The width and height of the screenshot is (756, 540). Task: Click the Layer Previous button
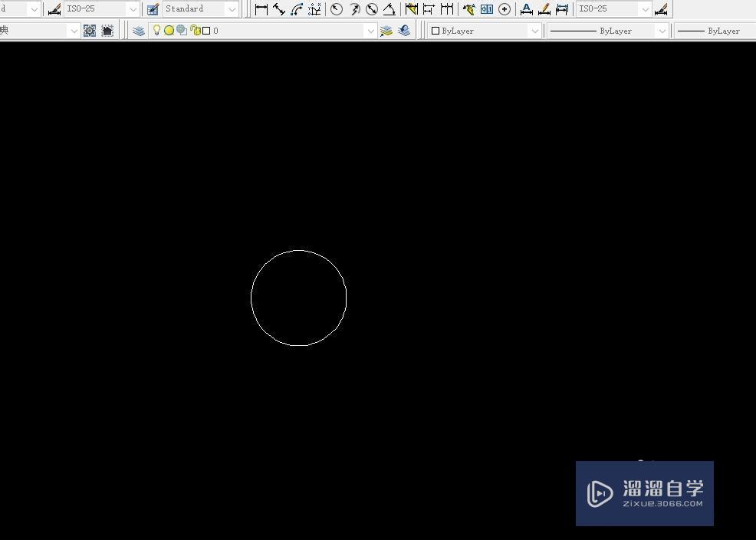click(x=404, y=31)
